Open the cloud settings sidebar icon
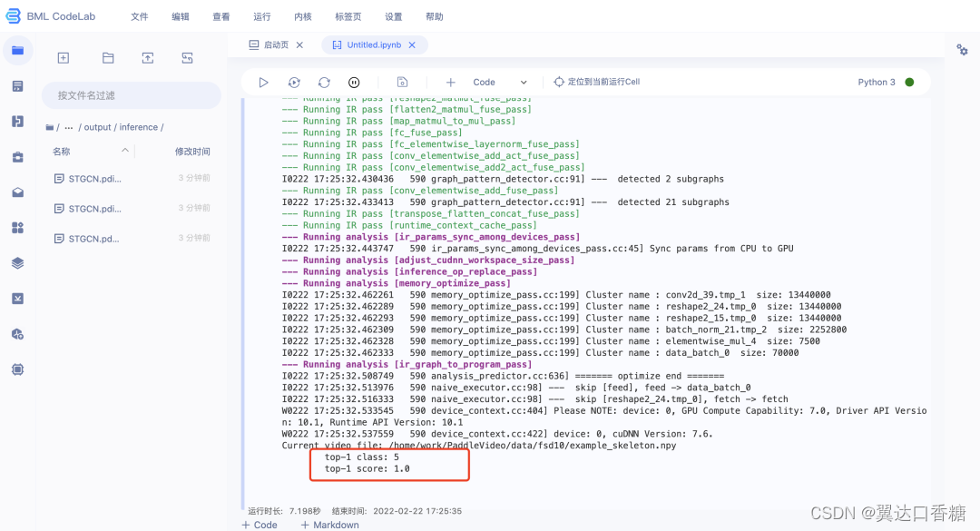This screenshot has width=980, height=531. pos(17,334)
